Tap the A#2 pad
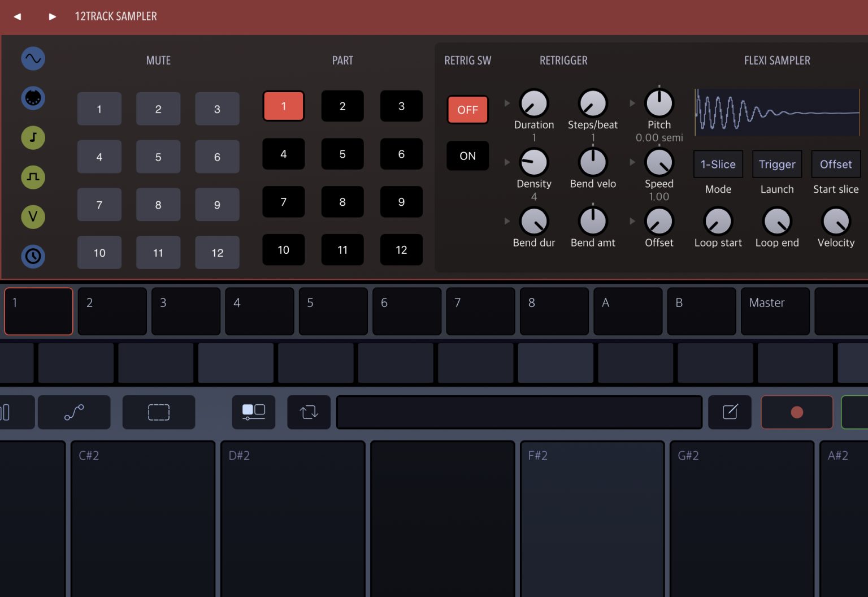This screenshot has width=868, height=597. click(x=844, y=519)
